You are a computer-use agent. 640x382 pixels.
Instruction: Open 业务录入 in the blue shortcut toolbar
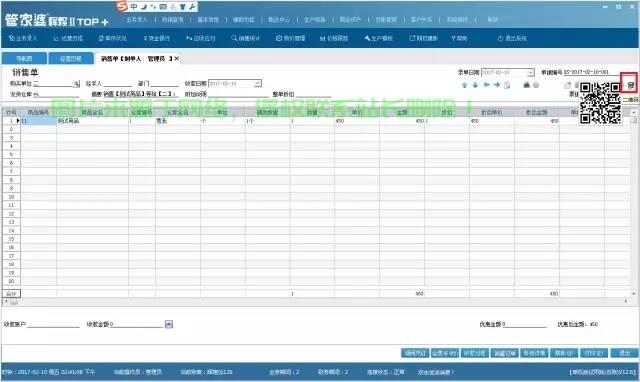pos(23,38)
